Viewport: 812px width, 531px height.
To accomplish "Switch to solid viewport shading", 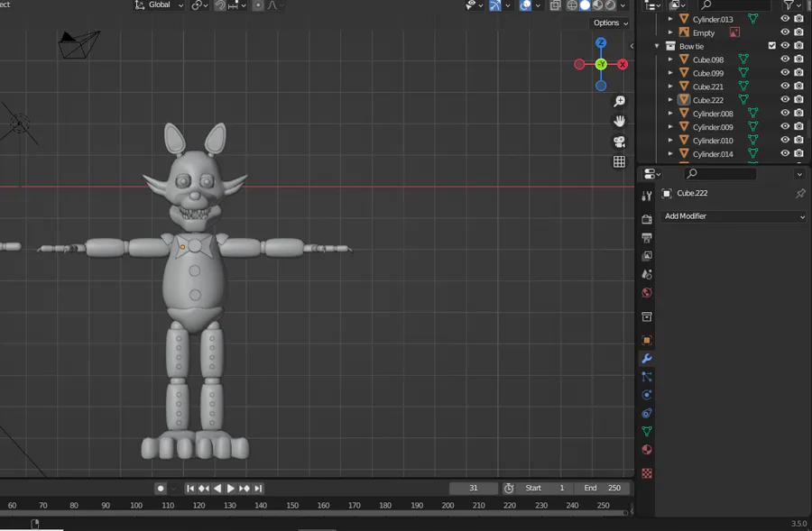I will click(585, 5).
